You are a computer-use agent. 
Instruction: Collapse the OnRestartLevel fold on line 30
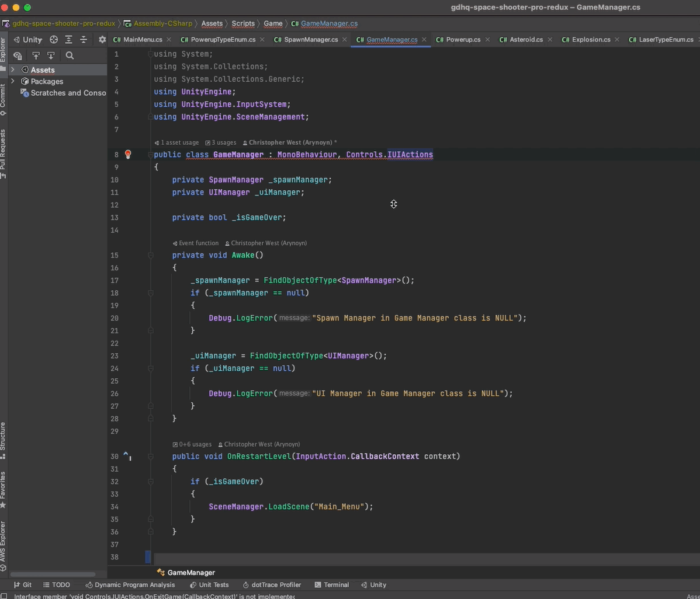click(x=150, y=457)
